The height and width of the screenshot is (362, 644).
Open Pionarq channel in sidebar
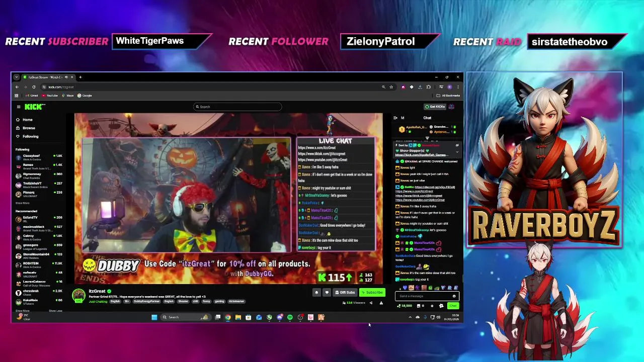click(39, 194)
